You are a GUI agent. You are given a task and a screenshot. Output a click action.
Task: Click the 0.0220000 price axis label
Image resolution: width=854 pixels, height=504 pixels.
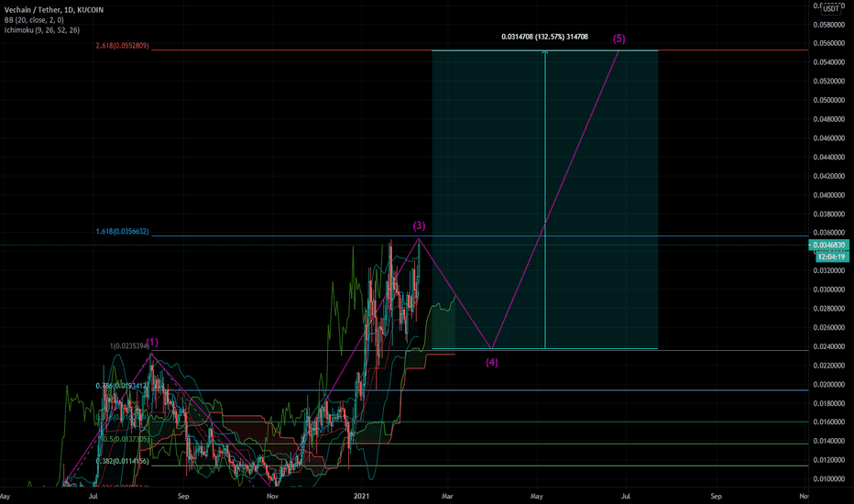point(829,366)
